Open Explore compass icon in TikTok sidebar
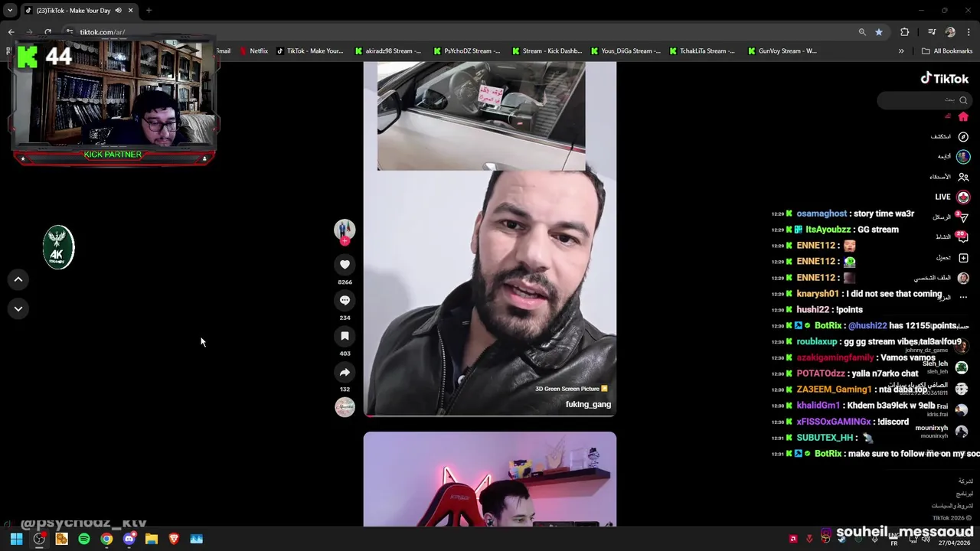980x551 pixels. click(963, 136)
